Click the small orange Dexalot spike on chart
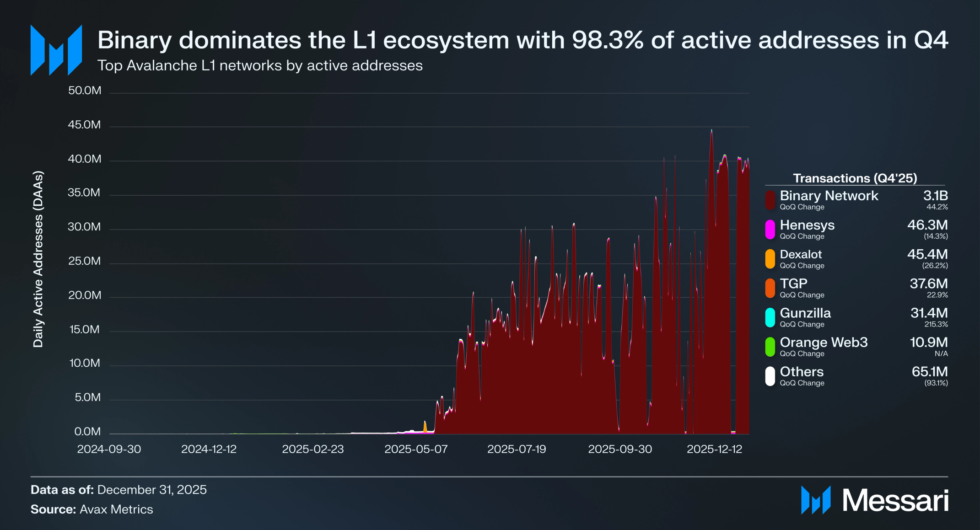 [425, 427]
